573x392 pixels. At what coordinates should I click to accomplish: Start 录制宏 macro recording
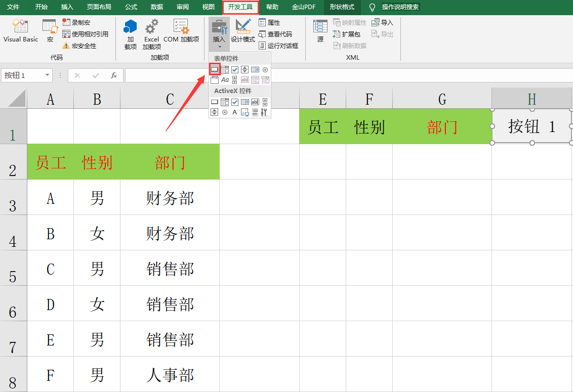tap(76, 22)
